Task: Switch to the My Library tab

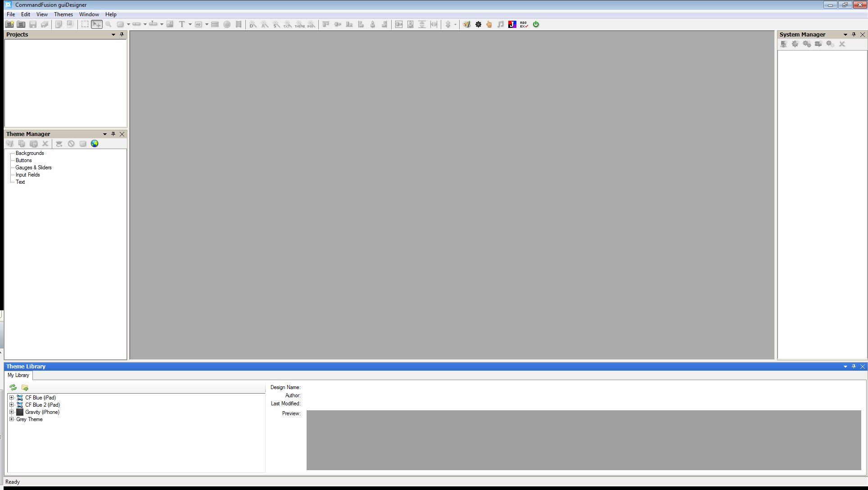Action: point(18,375)
